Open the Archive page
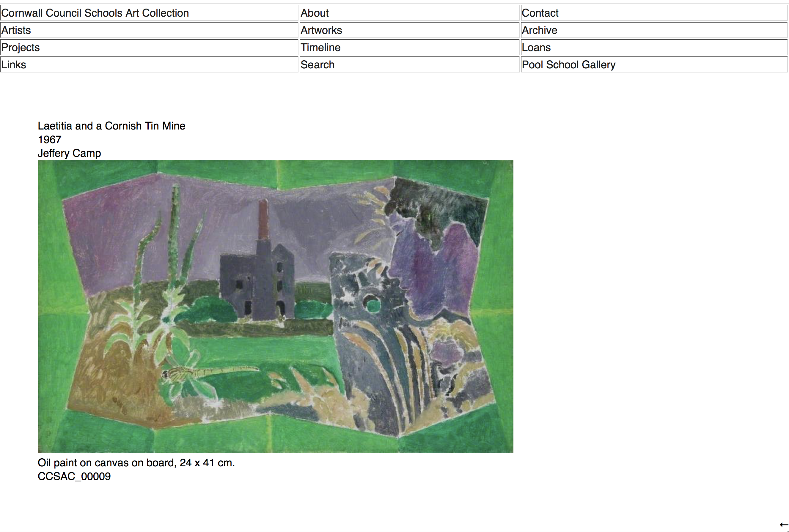The width and height of the screenshot is (789, 532). tap(540, 30)
